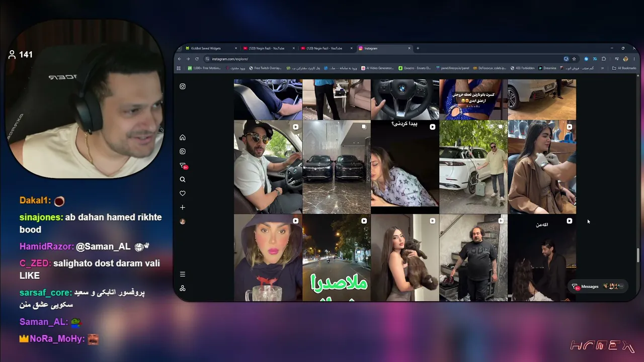This screenshot has height=362, width=644.
Task: Switch to the first Negin Fazli YouTube tab
Action: (x=269, y=48)
